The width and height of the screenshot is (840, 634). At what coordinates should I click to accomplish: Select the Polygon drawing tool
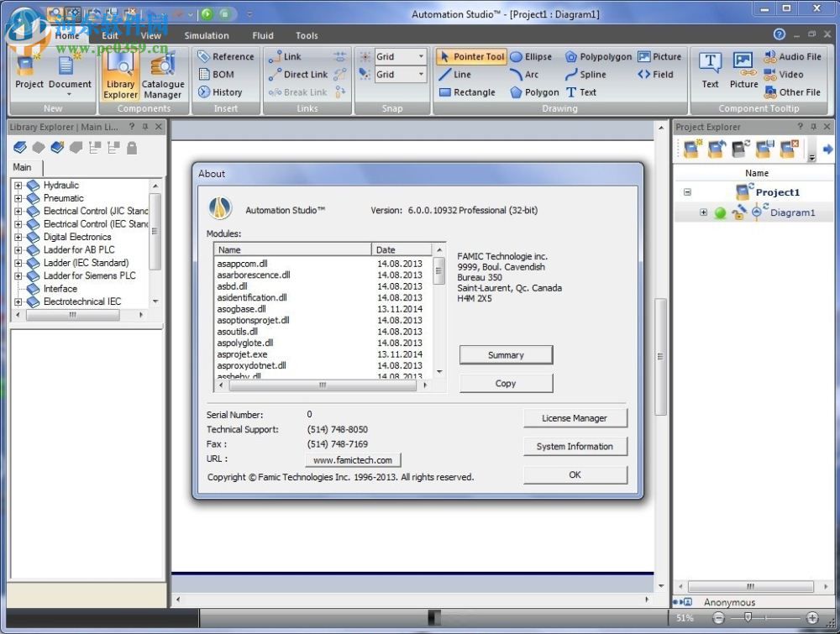click(534, 92)
